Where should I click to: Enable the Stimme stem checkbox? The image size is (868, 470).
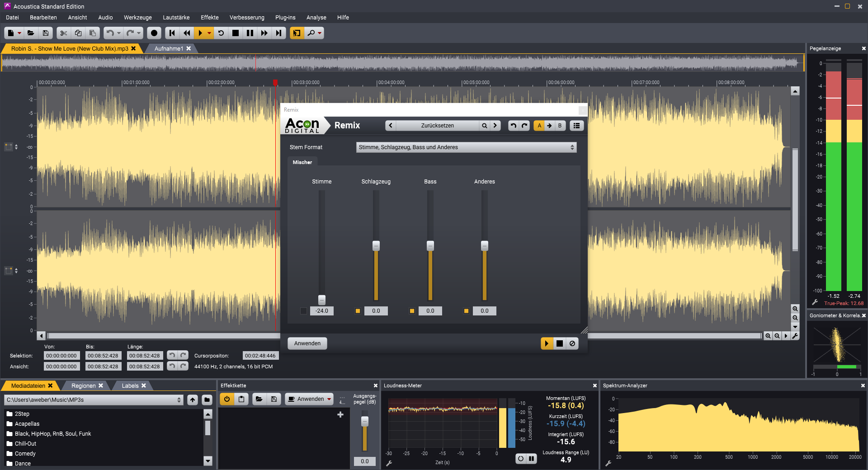tap(303, 311)
